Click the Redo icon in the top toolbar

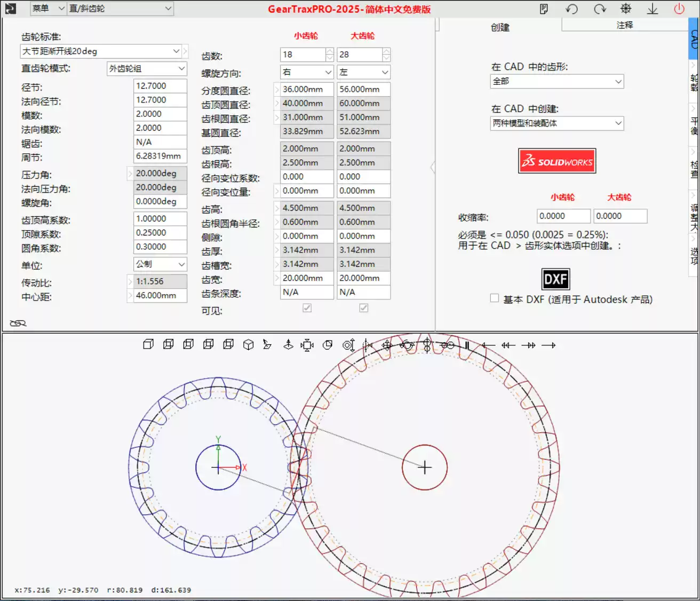pos(600,9)
